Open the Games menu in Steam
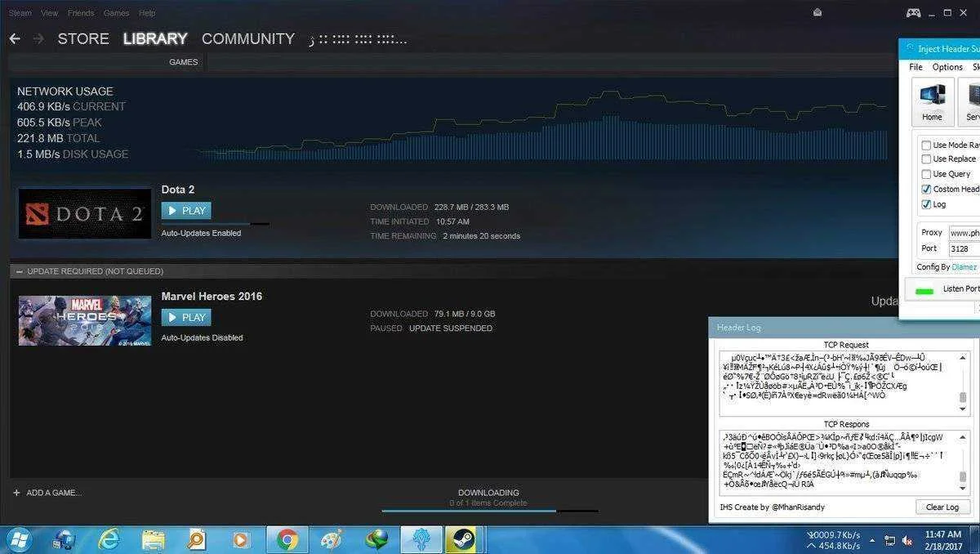 117,13
